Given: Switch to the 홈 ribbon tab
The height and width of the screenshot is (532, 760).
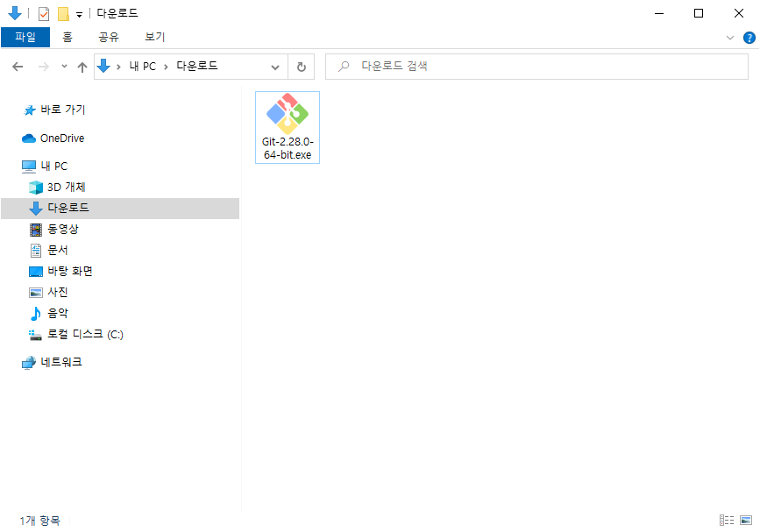Looking at the screenshot, I should (x=67, y=37).
